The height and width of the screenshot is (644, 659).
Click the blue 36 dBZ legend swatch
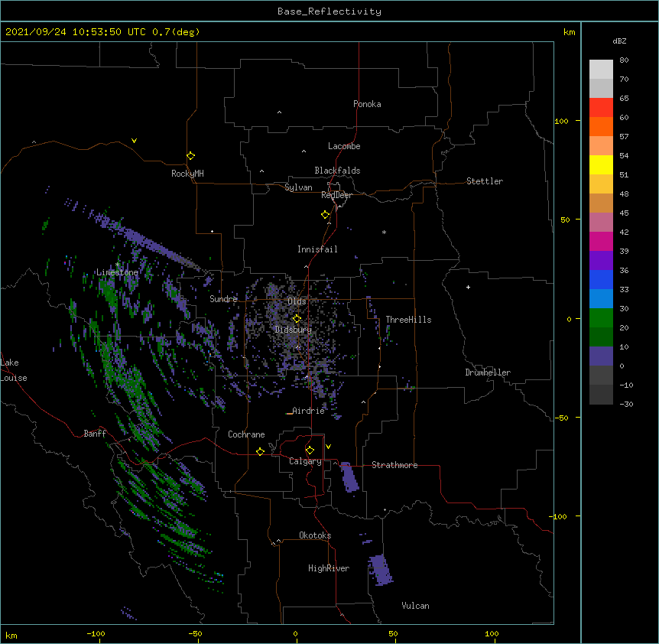(x=601, y=279)
